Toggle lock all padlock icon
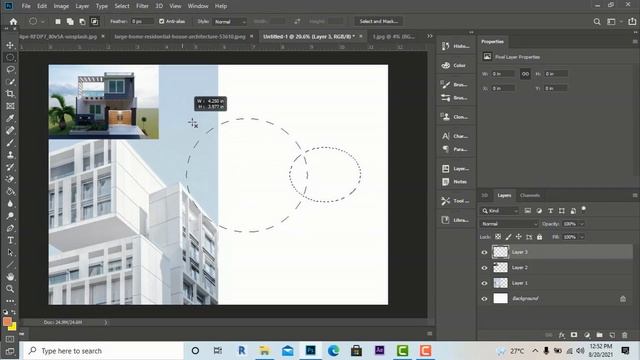The height and width of the screenshot is (360, 640). coord(540,237)
